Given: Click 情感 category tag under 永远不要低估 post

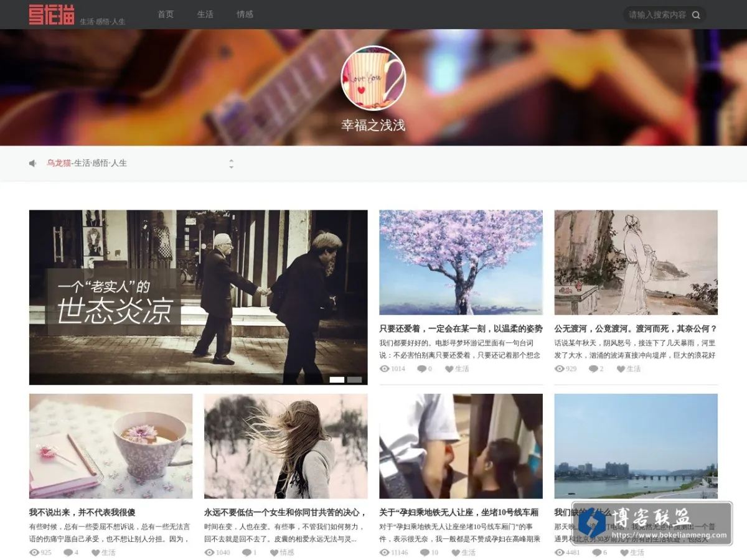Looking at the screenshot, I should point(287,553).
